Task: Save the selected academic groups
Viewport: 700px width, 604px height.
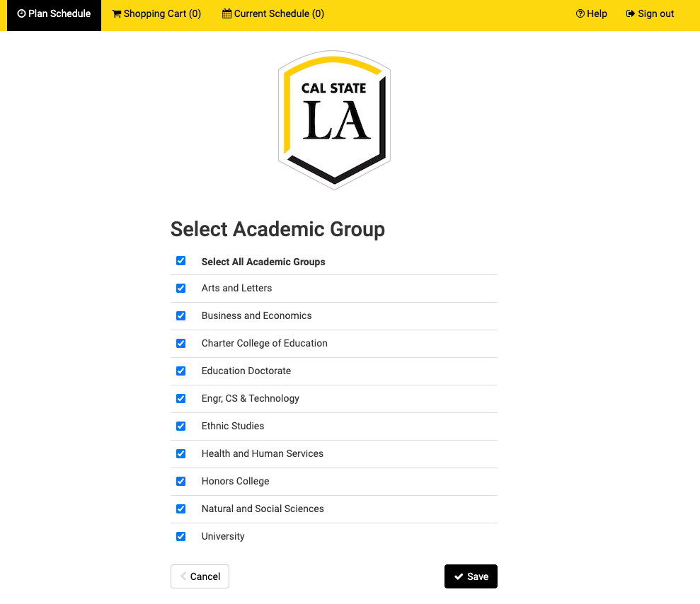Action: click(471, 576)
